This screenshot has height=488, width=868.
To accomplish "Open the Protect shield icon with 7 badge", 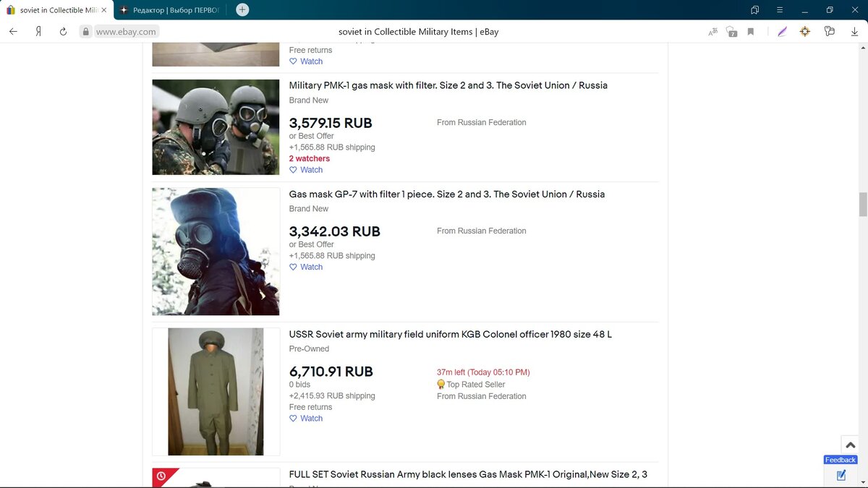I will tap(731, 32).
